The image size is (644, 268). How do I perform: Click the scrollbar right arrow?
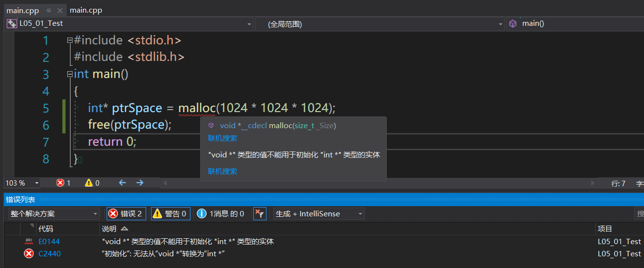(593, 183)
